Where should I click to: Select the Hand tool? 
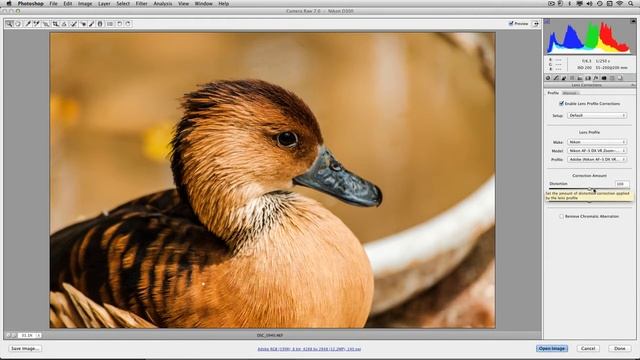pyautogui.click(x=18, y=24)
